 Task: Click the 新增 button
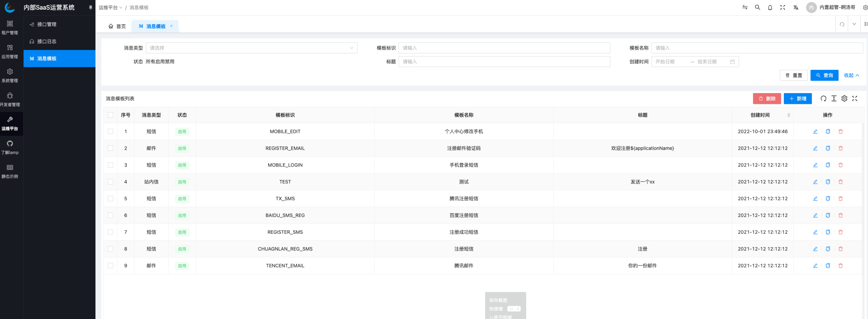coord(798,98)
